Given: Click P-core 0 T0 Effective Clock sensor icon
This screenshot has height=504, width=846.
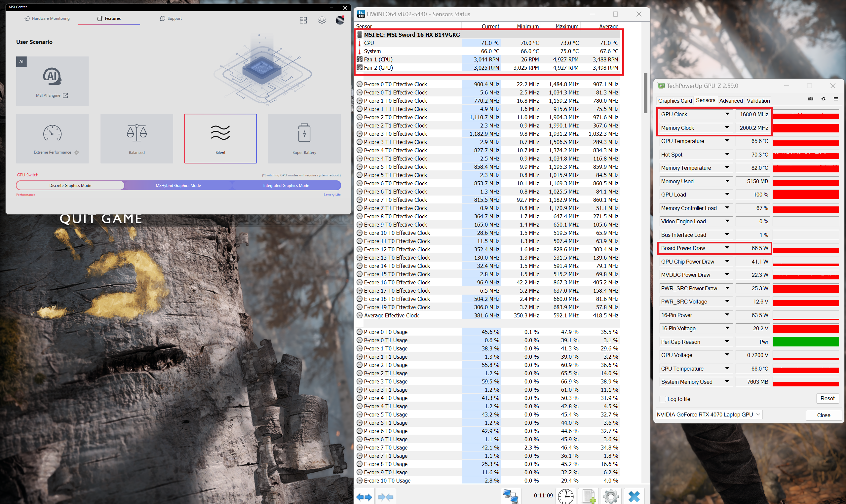Looking at the screenshot, I should (360, 84).
